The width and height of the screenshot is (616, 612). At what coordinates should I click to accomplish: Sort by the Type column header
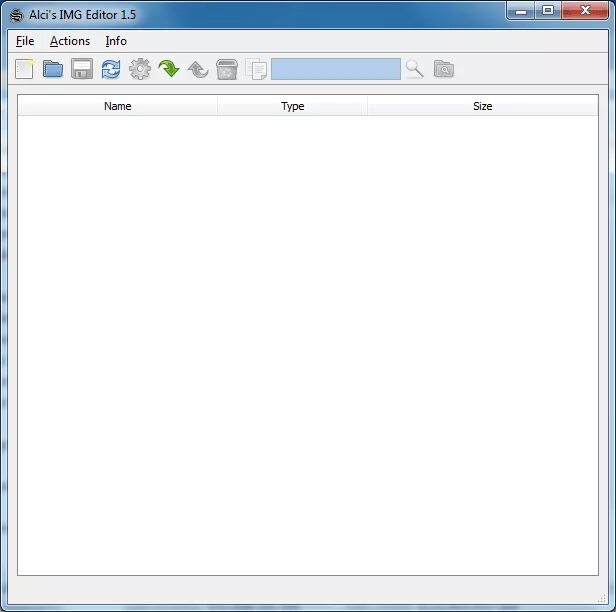(292, 106)
